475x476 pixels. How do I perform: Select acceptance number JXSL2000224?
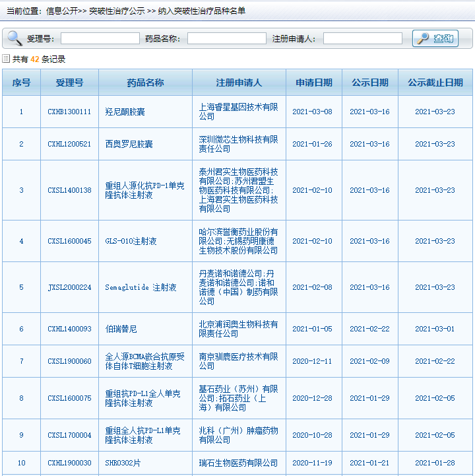tap(69, 287)
